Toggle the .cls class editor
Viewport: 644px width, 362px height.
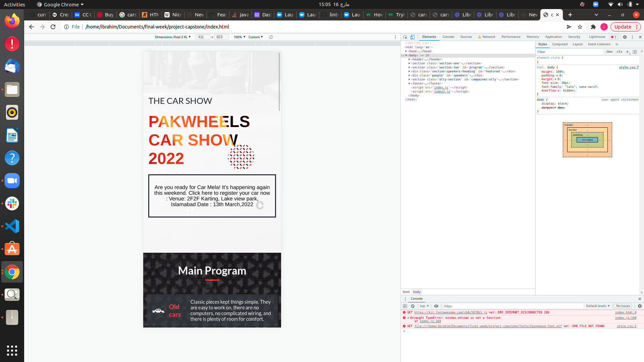(x=619, y=52)
